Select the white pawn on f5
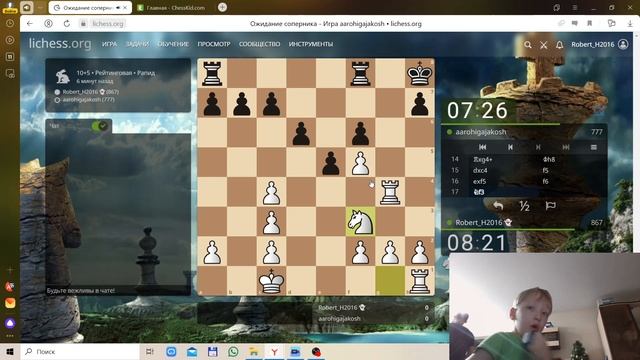The image size is (640, 360). (360, 162)
